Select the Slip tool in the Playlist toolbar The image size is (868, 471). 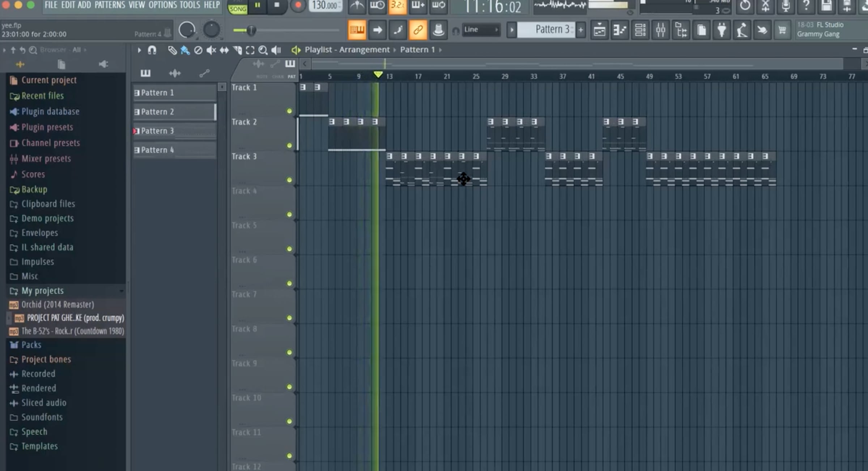224,50
